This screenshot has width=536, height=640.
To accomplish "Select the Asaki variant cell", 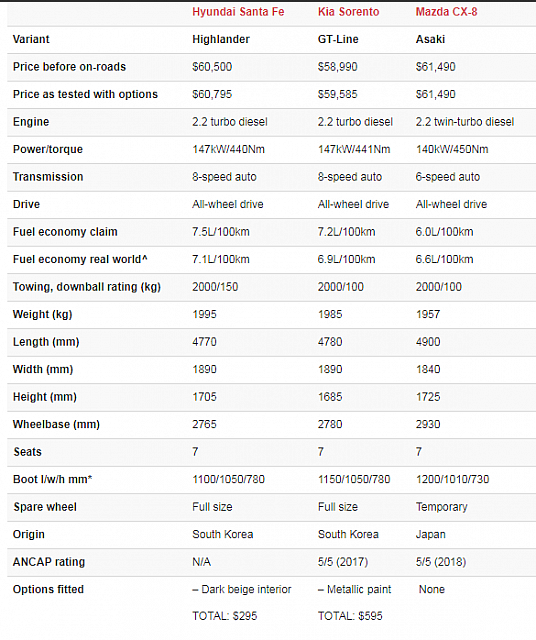I will pyautogui.click(x=430, y=39).
